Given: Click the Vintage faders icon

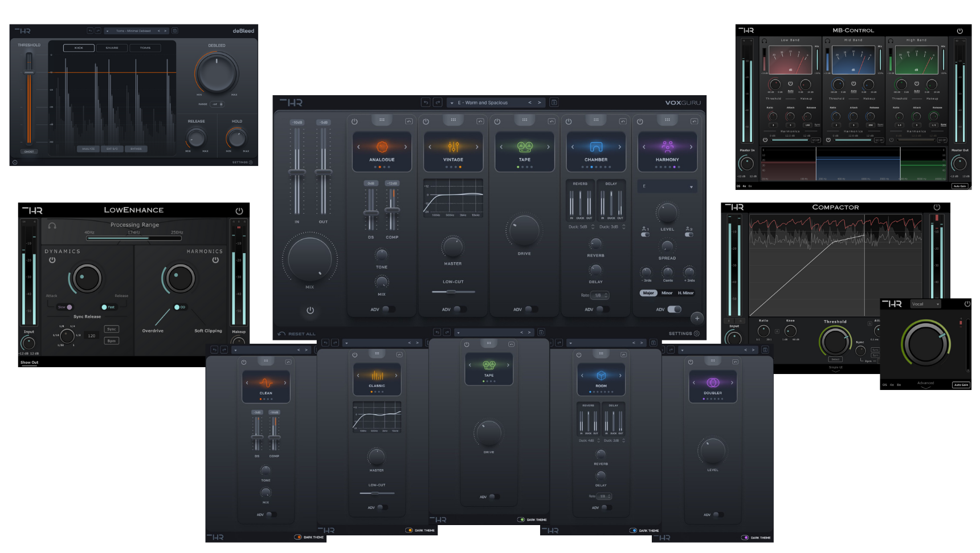Looking at the screenshot, I should pyautogui.click(x=452, y=147).
